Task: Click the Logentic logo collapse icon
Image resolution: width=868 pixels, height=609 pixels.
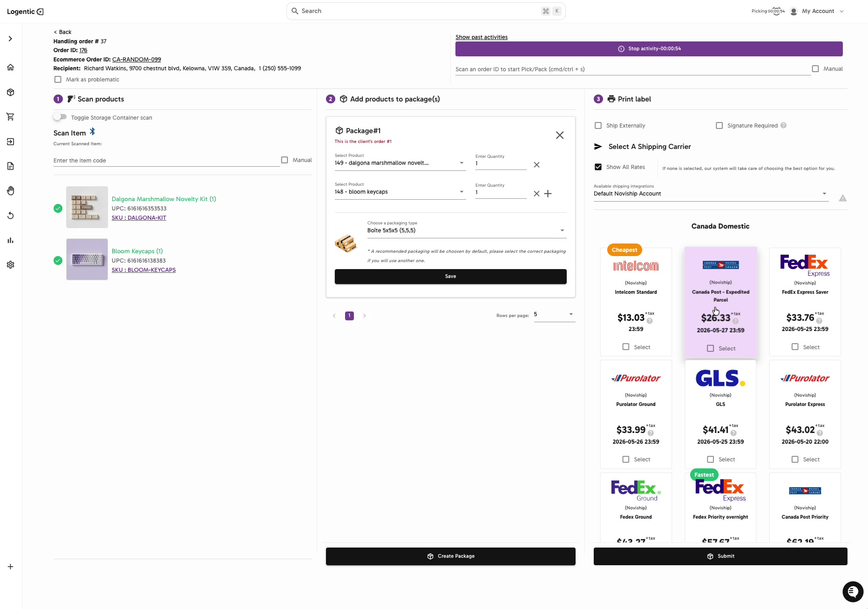Action: 40,12
